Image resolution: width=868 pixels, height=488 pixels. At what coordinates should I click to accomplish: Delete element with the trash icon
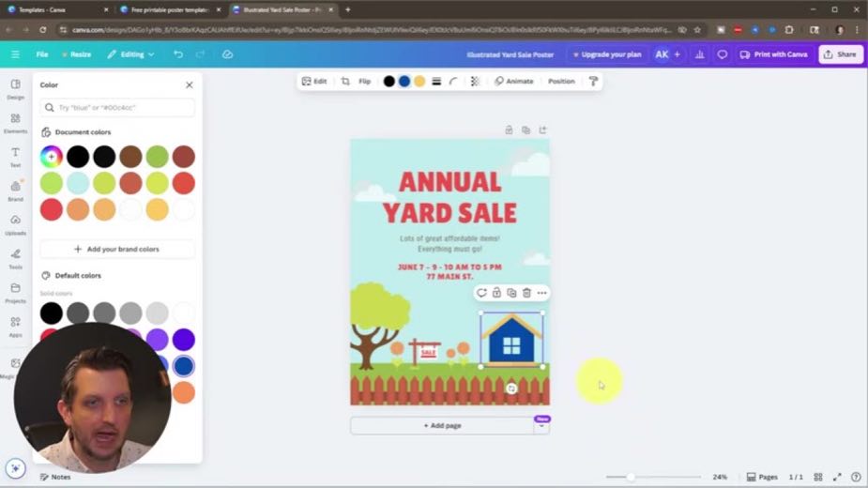(526, 293)
